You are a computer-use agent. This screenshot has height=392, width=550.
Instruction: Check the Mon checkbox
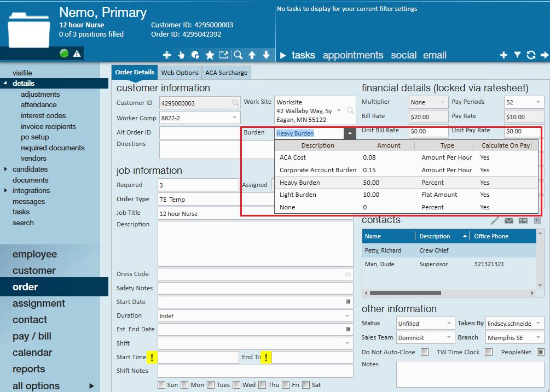(185, 385)
